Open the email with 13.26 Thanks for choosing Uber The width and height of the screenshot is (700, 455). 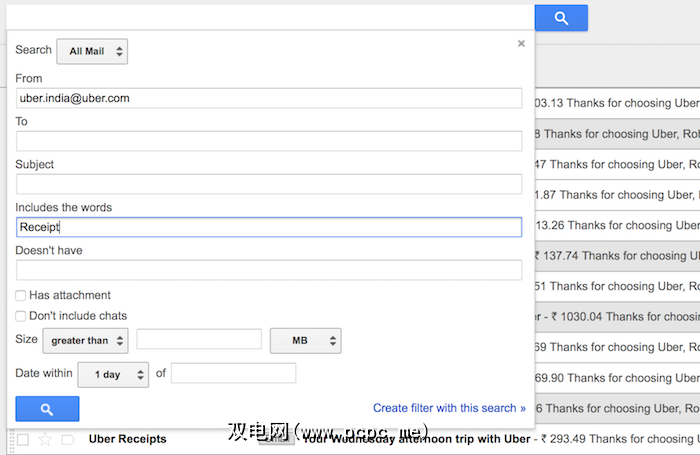pos(617,225)
